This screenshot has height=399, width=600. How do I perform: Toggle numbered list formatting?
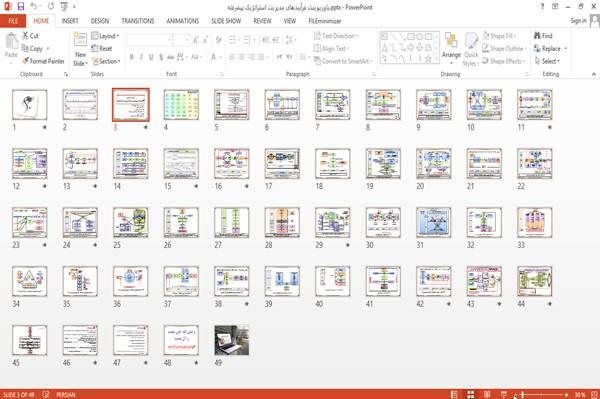(x=247, y=40)
